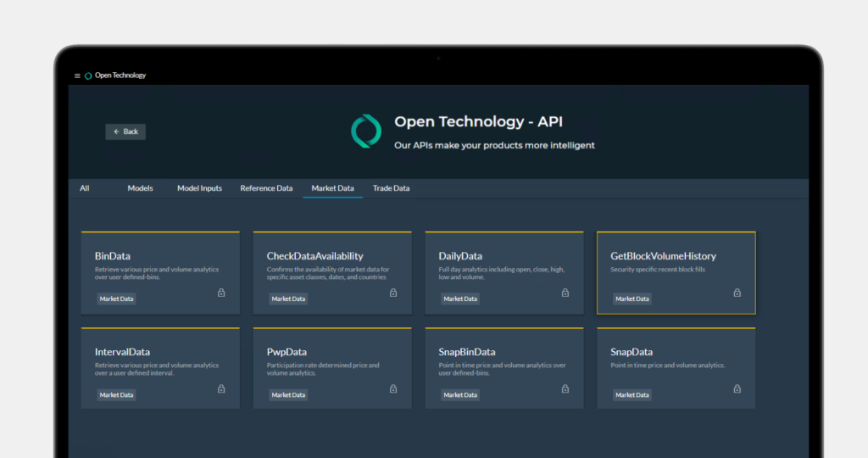Open the DailyData card title

click(460, 256)
